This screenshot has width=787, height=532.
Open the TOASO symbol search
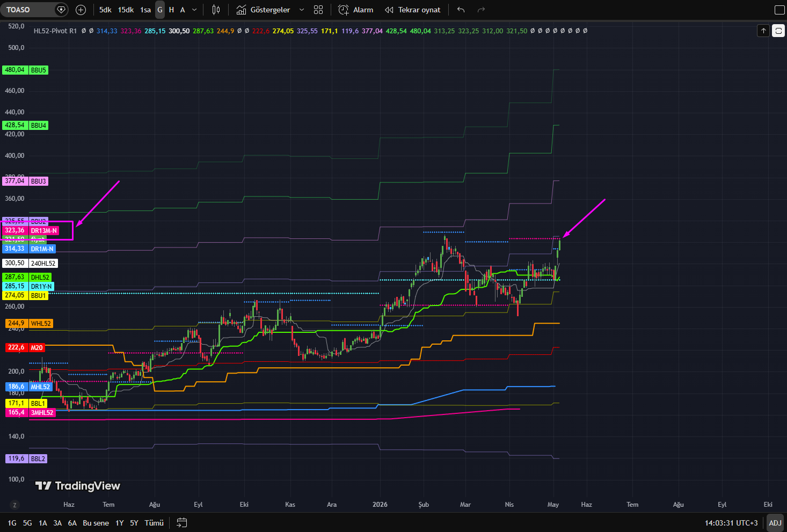coord(18,10)
